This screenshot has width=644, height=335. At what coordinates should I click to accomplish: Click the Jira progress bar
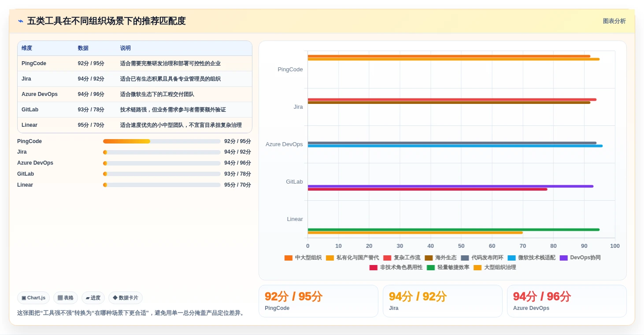pyautogui.click(x=162, y=152)
